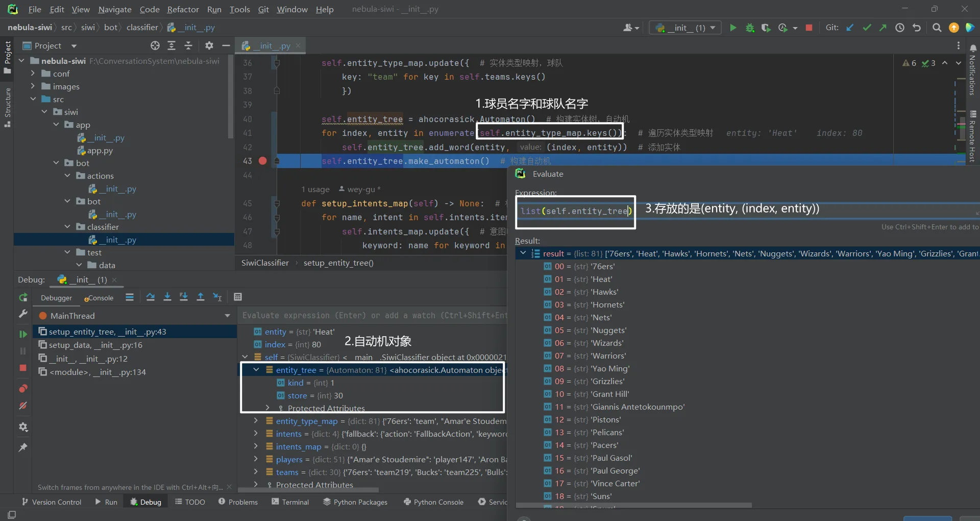Open the run configuration dropdown
980x521 pixels.
tap(685, 28)
